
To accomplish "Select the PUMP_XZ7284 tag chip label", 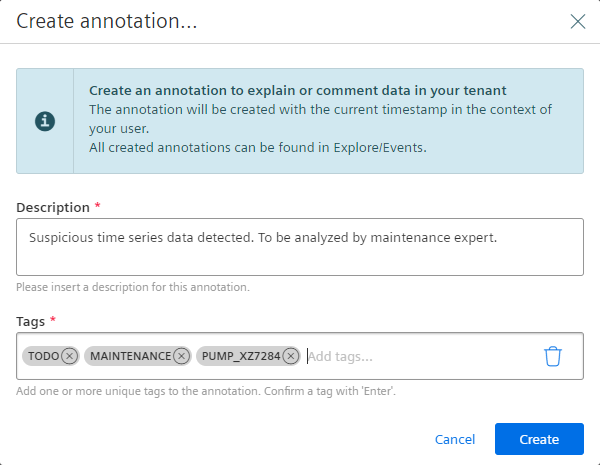I will pos(241,356).
